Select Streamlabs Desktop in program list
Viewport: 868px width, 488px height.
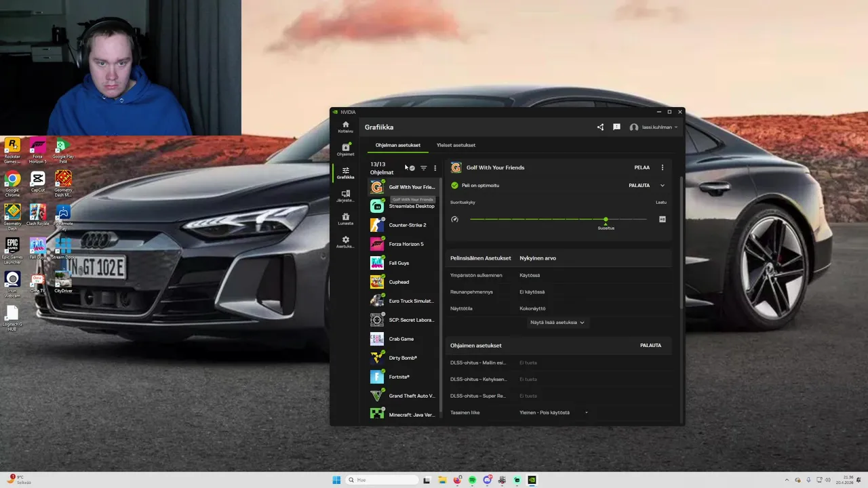pos(403,206)
